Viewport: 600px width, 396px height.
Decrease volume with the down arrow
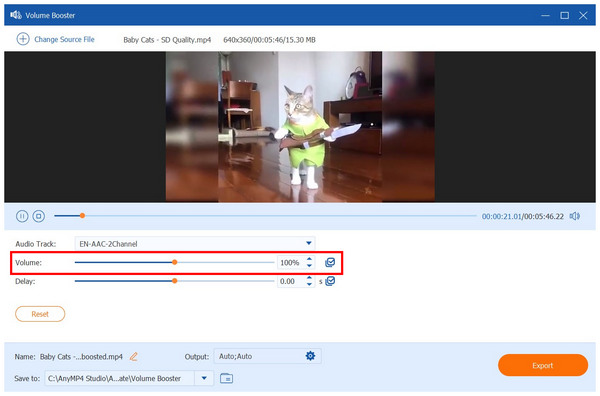(309, 266)
